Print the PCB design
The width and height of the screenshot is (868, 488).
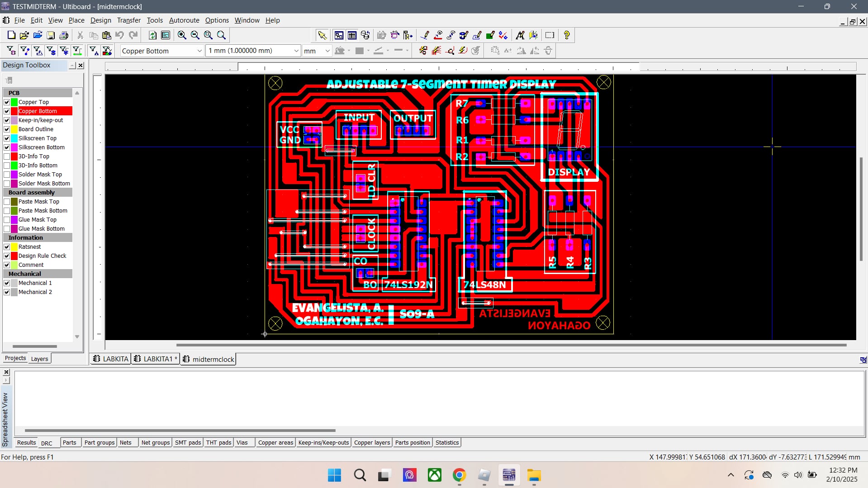coord(64,35)
